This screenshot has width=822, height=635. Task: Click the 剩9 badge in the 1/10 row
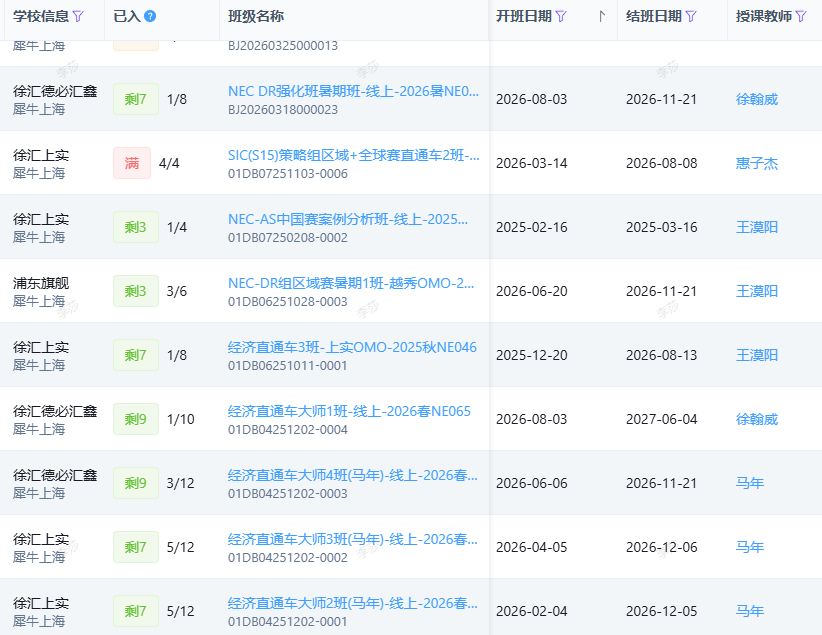point(136,419)
